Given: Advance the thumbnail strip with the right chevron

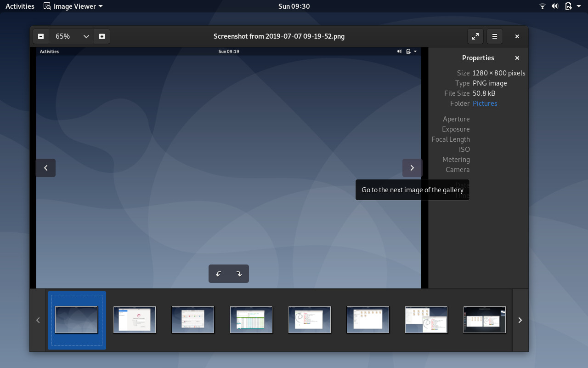Looking at the screenshot, I should click(x=520, y=320).
